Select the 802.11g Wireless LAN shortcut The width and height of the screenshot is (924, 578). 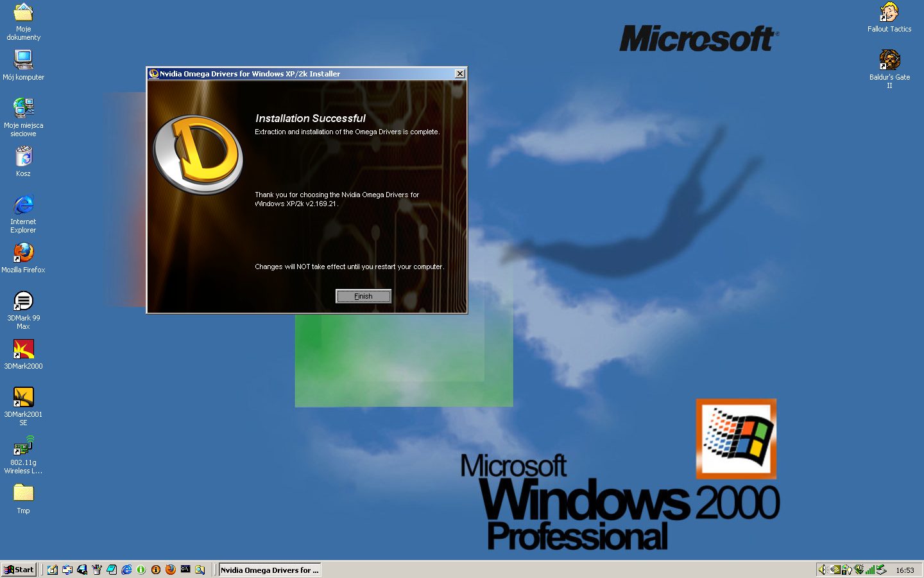(x=24, y=446)
